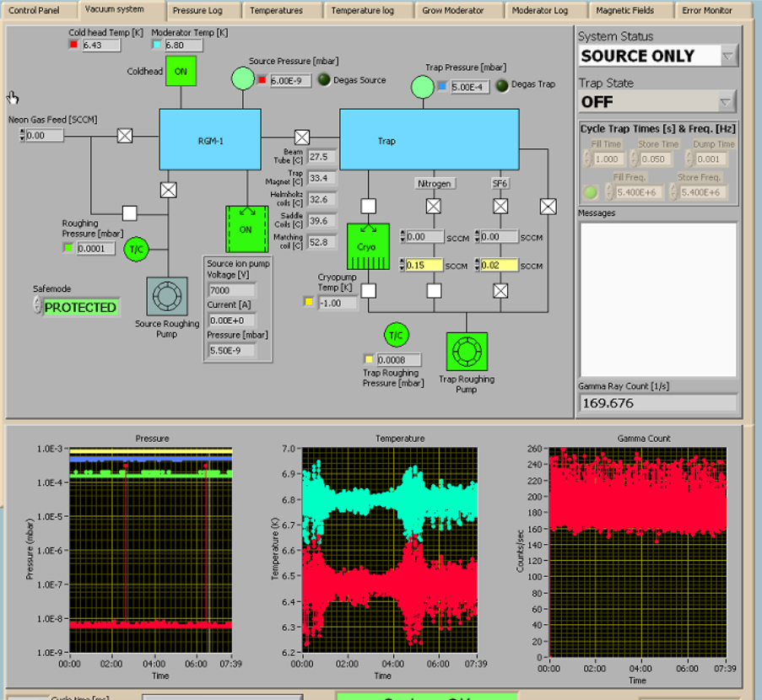762x700 pixels.
Task: Toggle valve between RGM-1 and Trap
Action: [x=302, y=137]
